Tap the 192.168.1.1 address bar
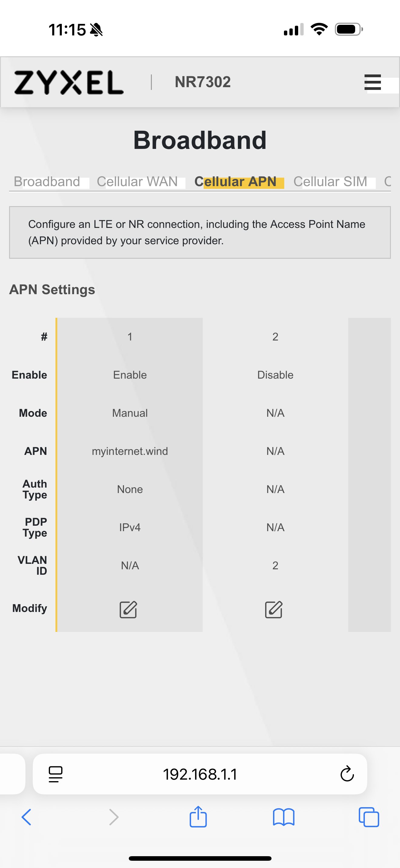Screen dimensions: 400x868 [200, 774]
